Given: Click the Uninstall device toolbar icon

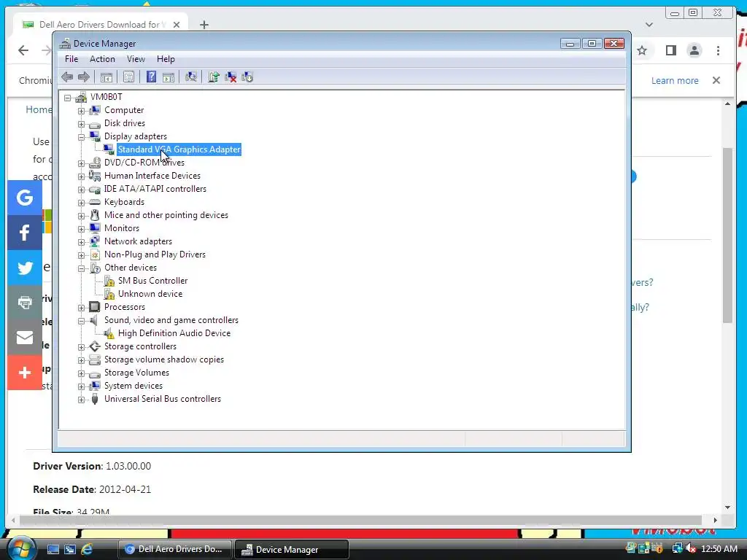Looking at the screenshot, I should pos(231,77).
